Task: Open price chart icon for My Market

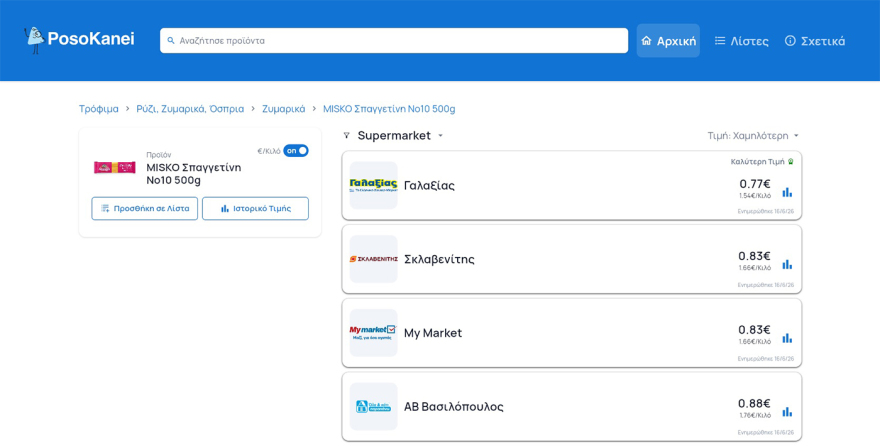Action: [x=787, y=338]
